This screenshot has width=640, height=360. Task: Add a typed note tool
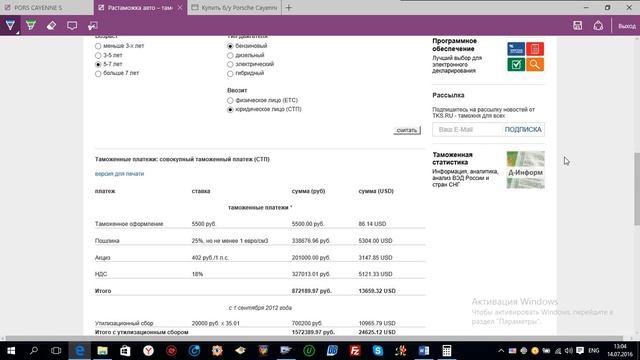[x=72, y=25]
